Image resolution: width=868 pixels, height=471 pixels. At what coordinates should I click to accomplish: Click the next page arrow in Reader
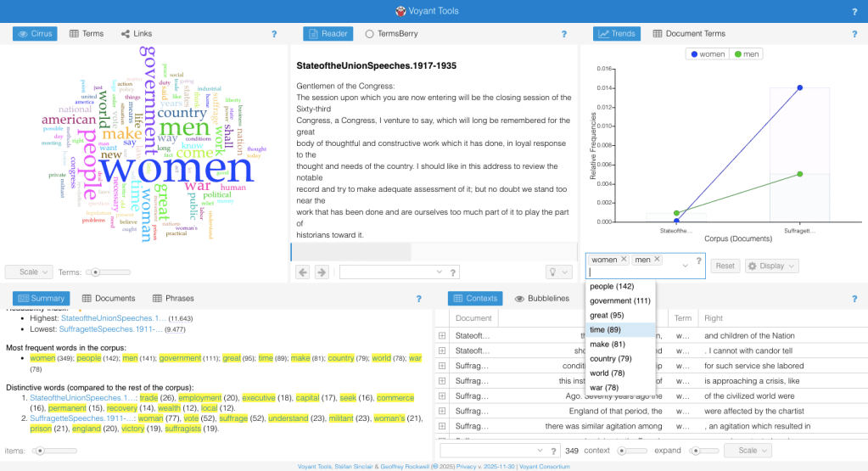tap(322, 272)
